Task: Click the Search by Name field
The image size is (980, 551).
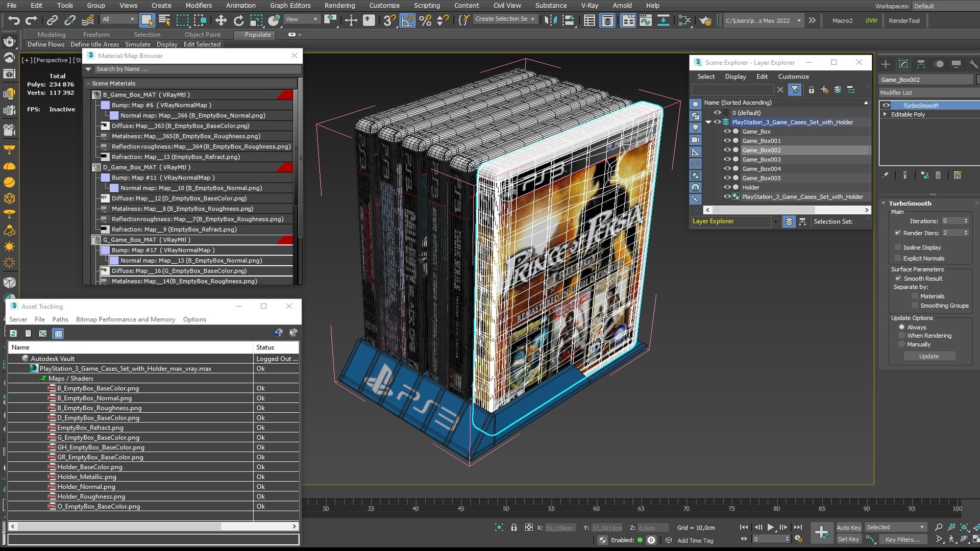Action: coord(197,69)
